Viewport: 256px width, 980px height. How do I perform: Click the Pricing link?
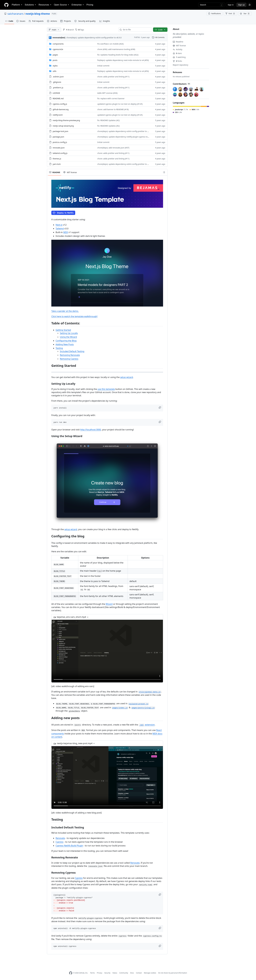90,5
